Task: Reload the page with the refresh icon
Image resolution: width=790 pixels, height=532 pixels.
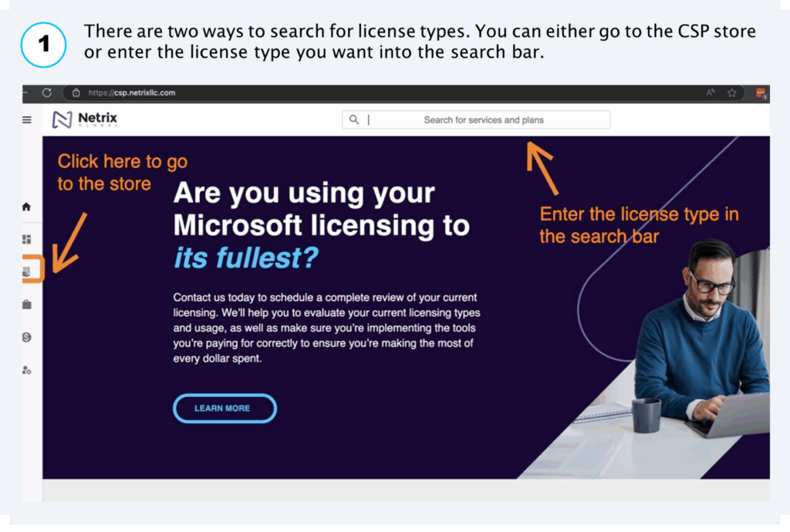Action: tap(47, 93)
